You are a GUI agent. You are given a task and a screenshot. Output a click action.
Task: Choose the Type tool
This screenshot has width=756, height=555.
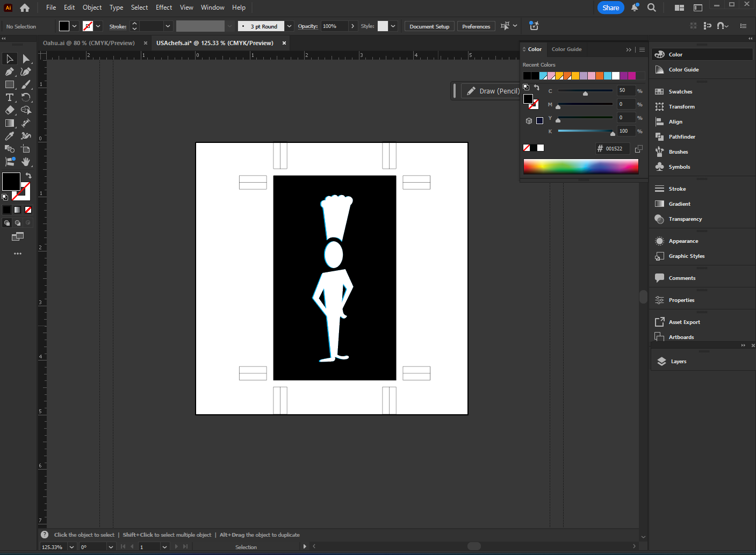tap(10, 97)
